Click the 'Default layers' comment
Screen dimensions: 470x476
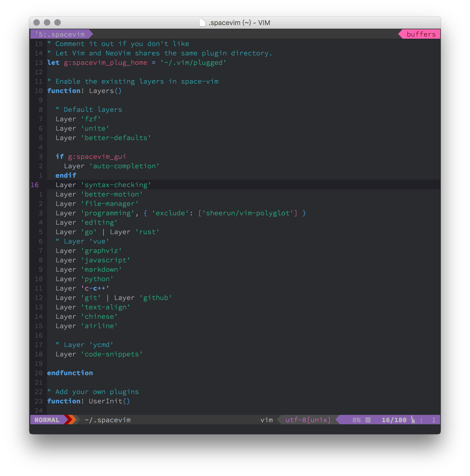tap(89, 109)
